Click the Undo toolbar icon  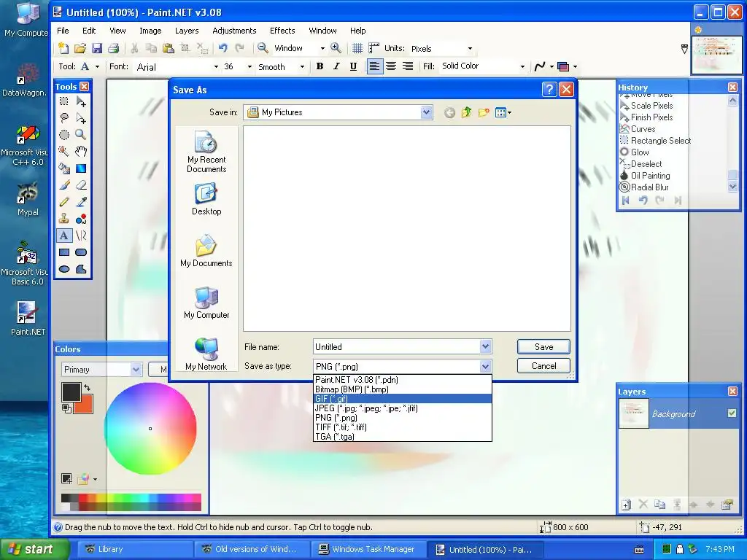[222, 48]
